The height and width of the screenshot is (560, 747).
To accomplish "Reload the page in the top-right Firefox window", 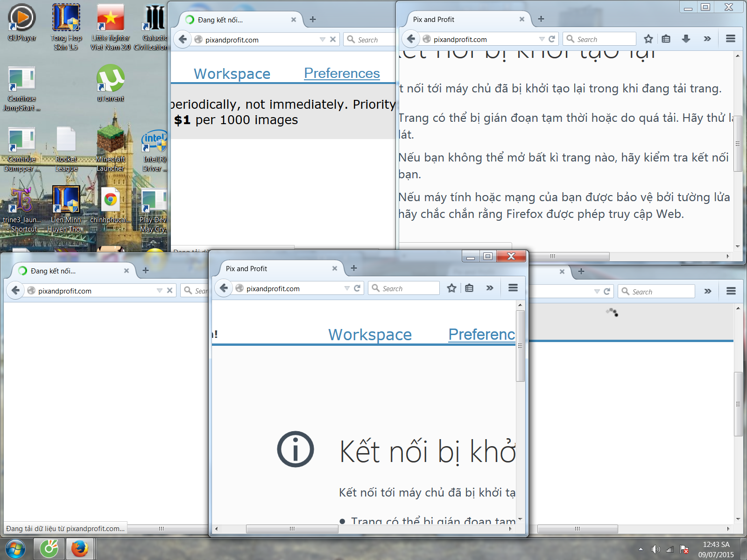I will (552, 39).
